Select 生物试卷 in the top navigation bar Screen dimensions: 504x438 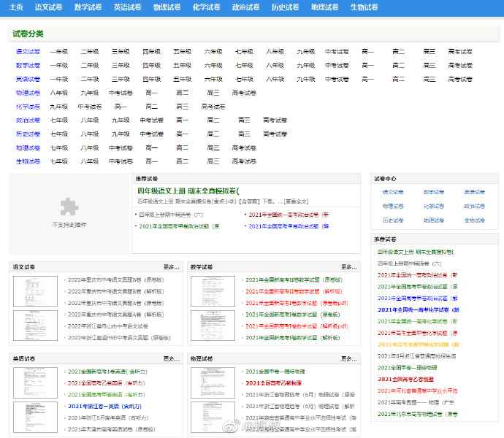click(364, 7)
